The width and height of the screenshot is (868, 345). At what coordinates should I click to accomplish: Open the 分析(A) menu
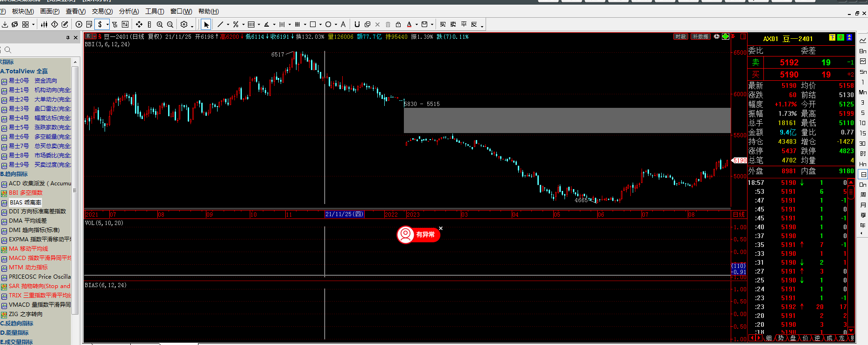(129, 11)
